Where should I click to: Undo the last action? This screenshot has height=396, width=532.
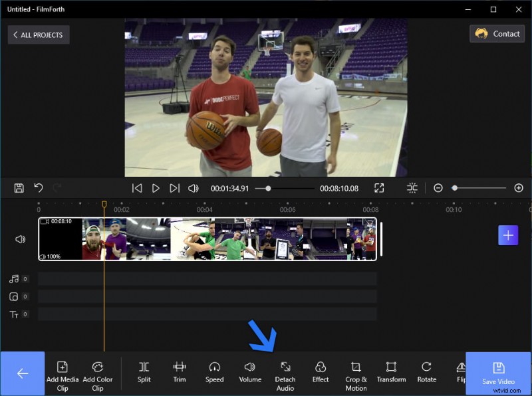coord(39,188)
